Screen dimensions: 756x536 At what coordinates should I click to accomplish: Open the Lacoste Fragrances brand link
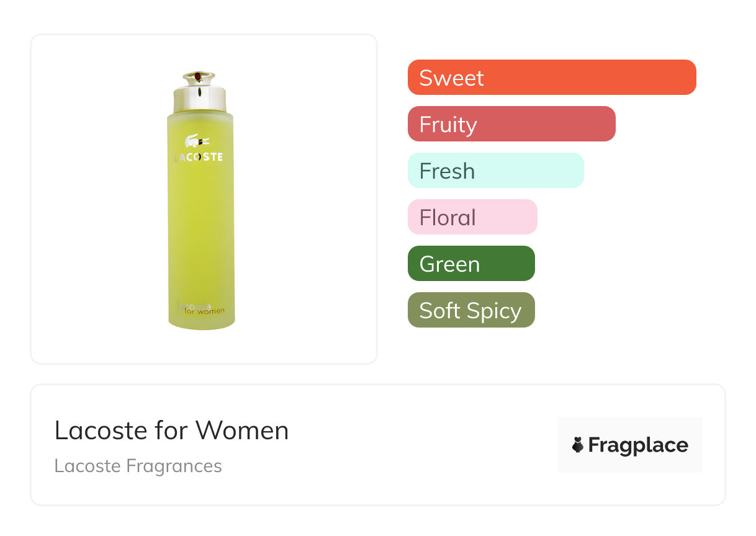138,466
